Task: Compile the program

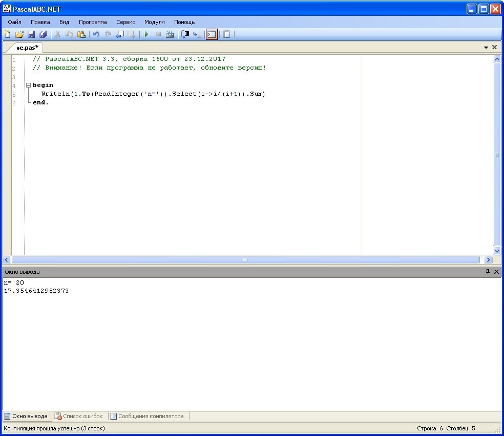Action: pyautogui.click(x=170, y=34)
